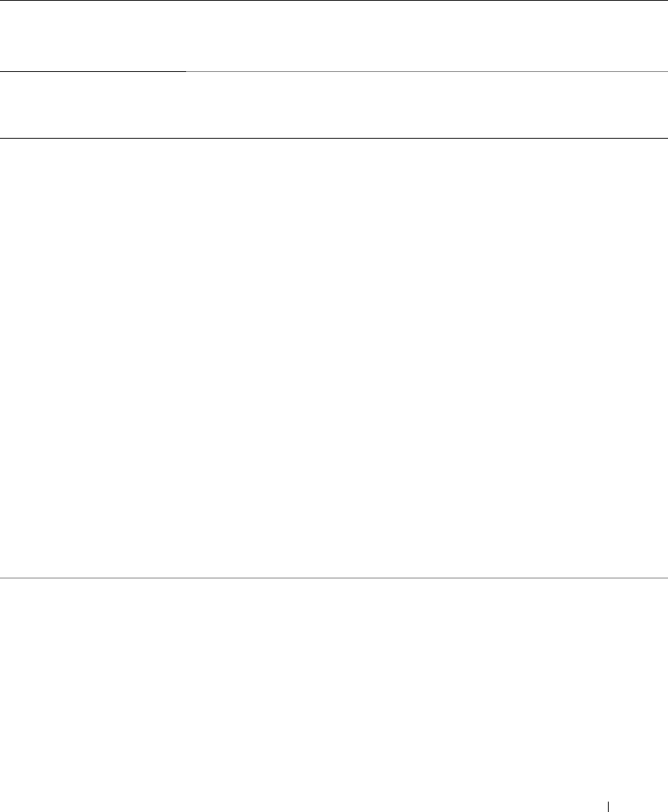
Task: Click the empty footer area below gray divider
Action: click(334, 695)
